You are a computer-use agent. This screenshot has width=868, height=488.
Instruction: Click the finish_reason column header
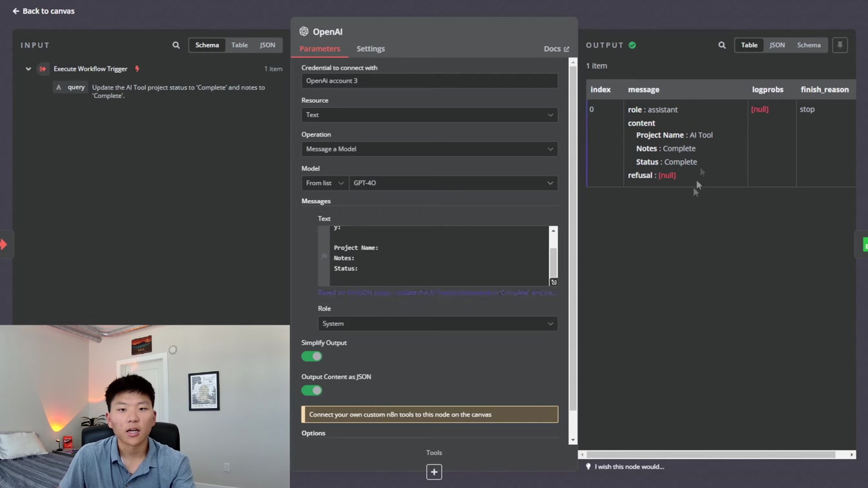pos(825,90)
